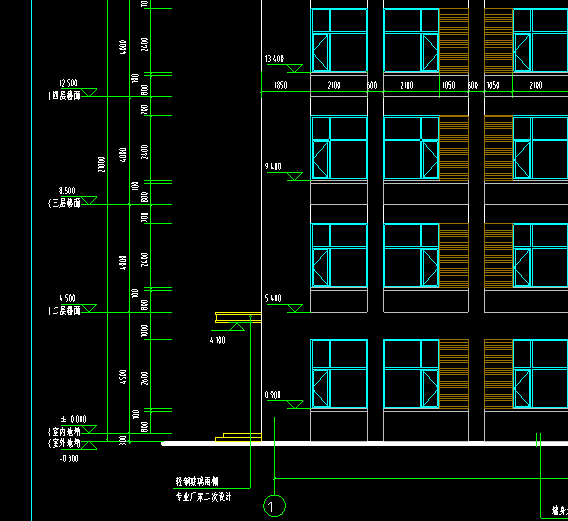Select the axis grid bubble 1
The image size is (568, 521).
(274, 506)
